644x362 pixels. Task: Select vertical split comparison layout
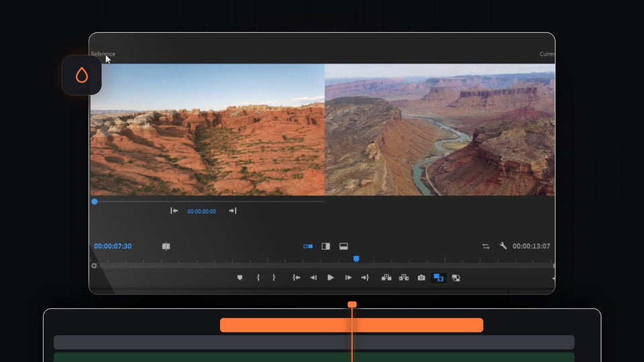coord(326,246)
